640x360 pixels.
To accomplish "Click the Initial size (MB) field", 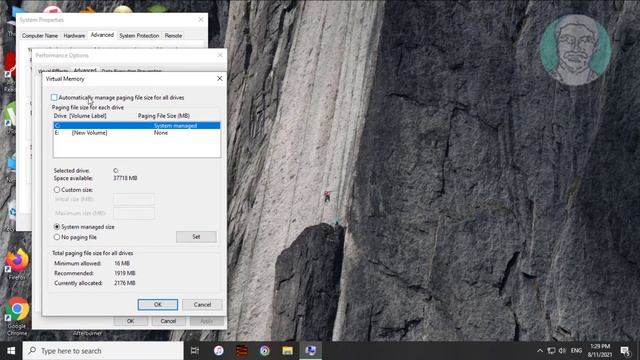I will pyautogui.click(x=133, y=199).
